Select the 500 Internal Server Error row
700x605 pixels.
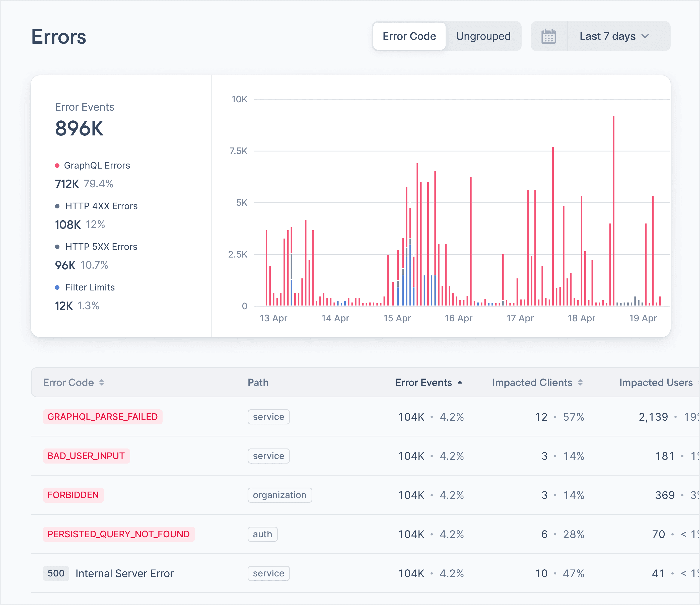click(x=124, y=573)
